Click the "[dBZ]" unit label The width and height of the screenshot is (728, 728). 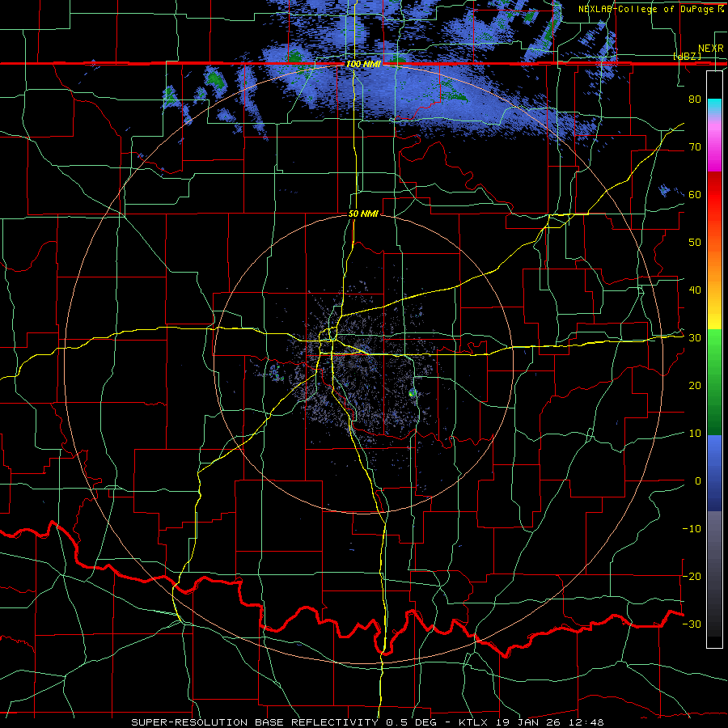(x=688, y=56)
